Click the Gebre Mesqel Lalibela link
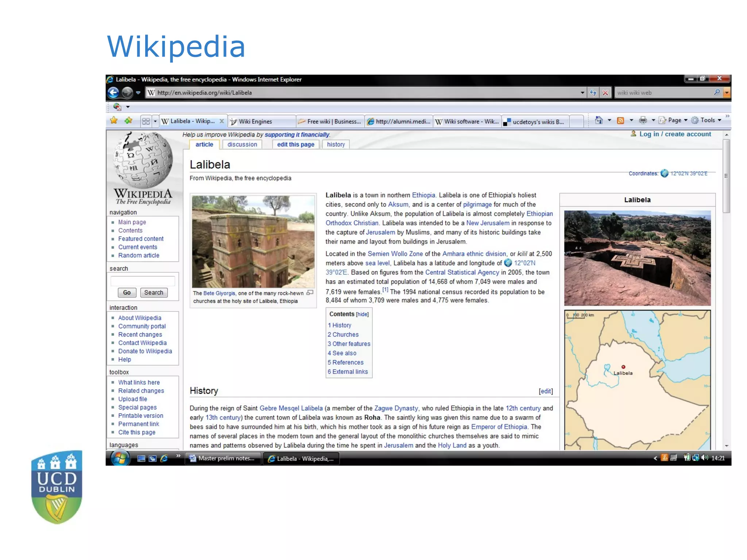This screenshot has height=560, width=747. tap(291, 408)
